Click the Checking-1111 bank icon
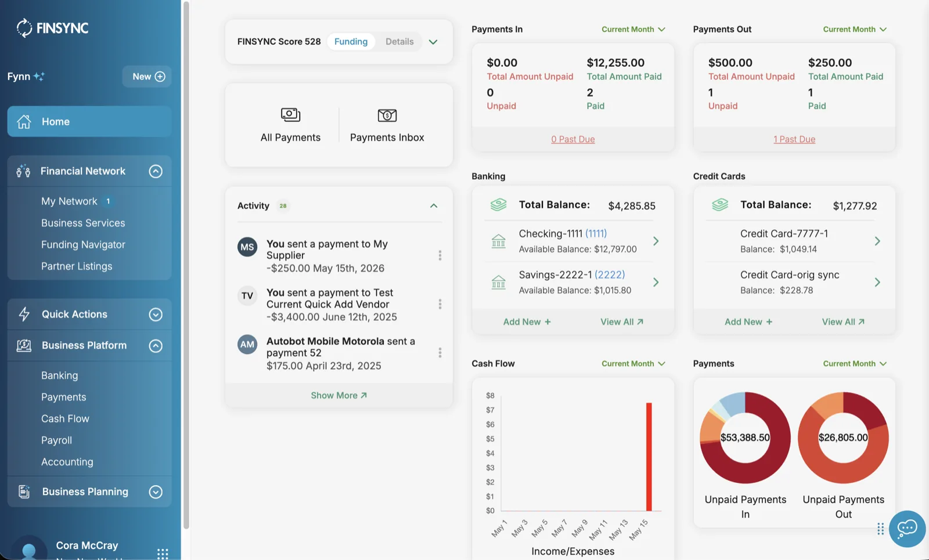Viewport: 929px width, 560px height. pos(499,241)
